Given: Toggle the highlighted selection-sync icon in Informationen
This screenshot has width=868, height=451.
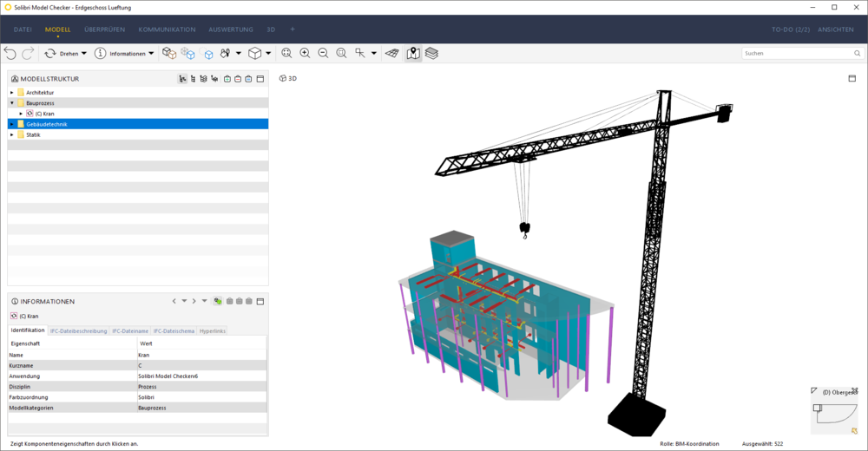Looking at the screenshot, I should 217,301.
